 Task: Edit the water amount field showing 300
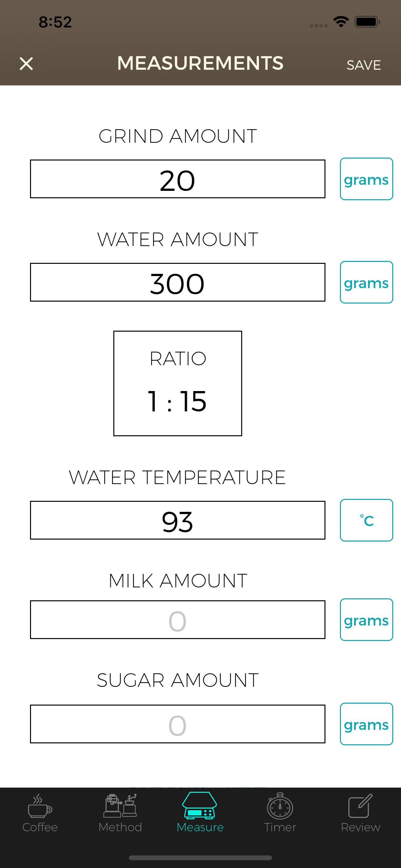[178, 282]
